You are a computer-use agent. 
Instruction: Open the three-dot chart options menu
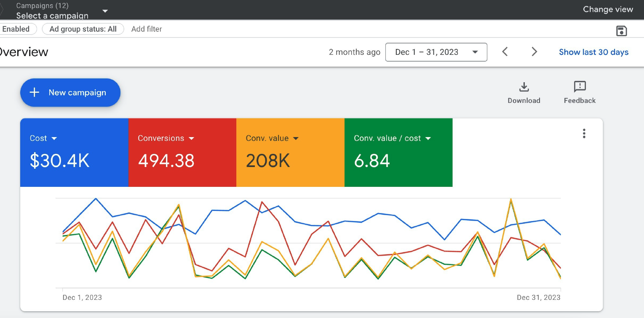click(x=584, y=134)
